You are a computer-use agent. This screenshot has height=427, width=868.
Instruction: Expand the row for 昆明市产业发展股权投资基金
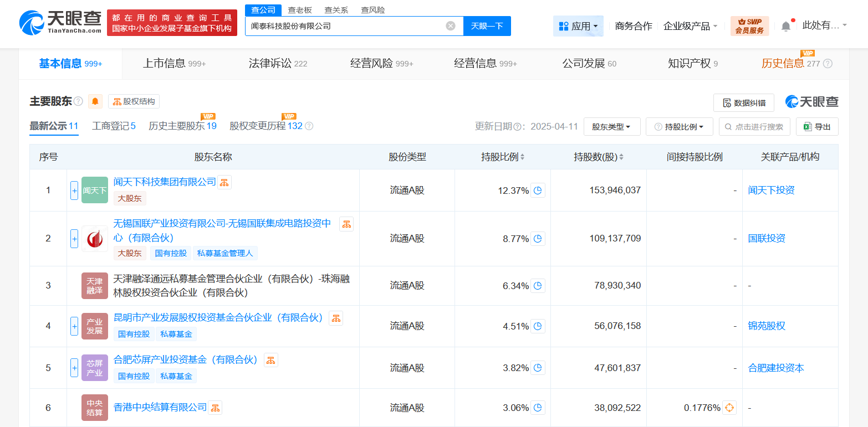pyautogui.click(x=74, y=326)
